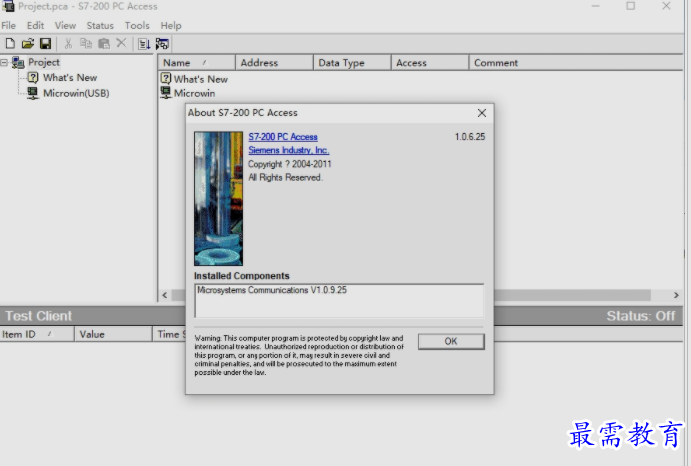Click the About dialog product image
691x466 pixels.
click(x=219, y=198)
